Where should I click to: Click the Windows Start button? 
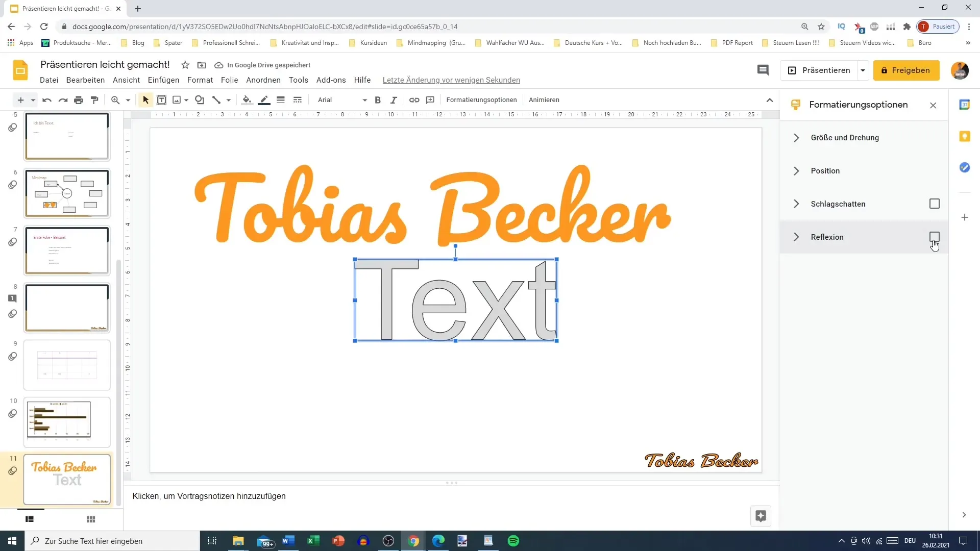pos(12,541)
